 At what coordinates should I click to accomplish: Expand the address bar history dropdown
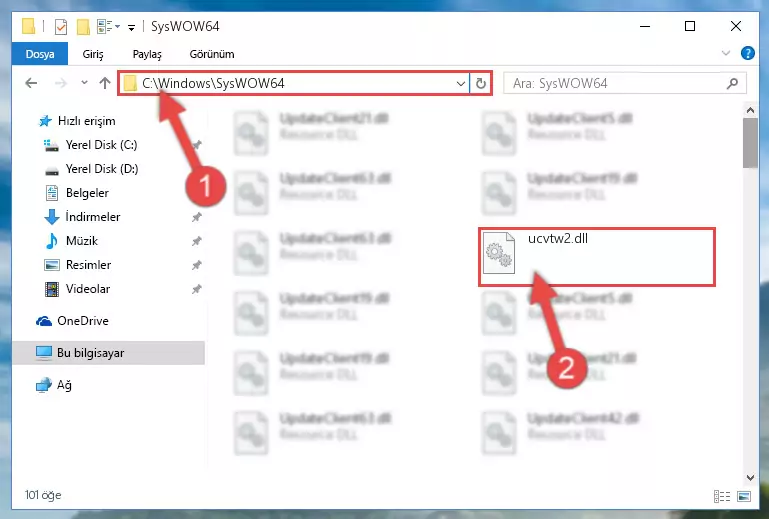[x=461, y=84]
